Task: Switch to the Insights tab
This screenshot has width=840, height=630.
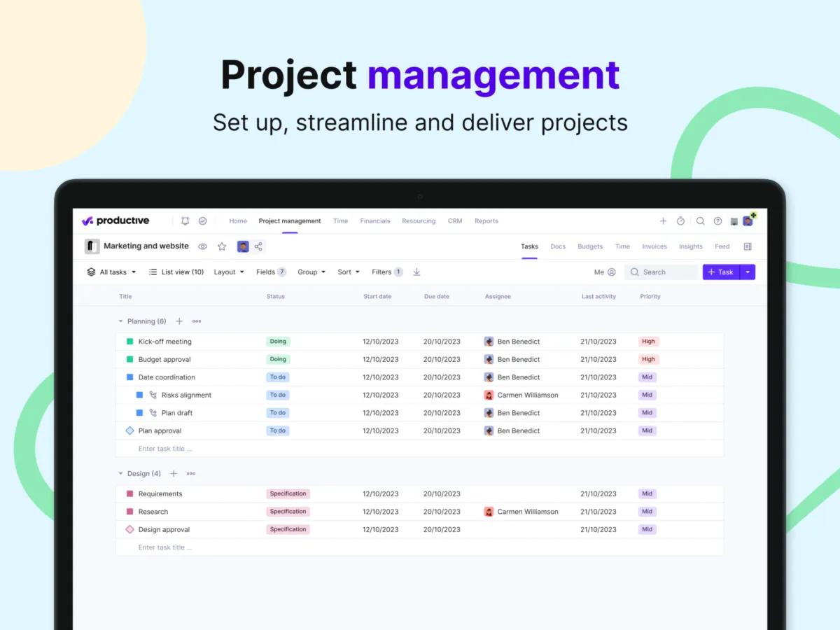Action: [691, 246]
